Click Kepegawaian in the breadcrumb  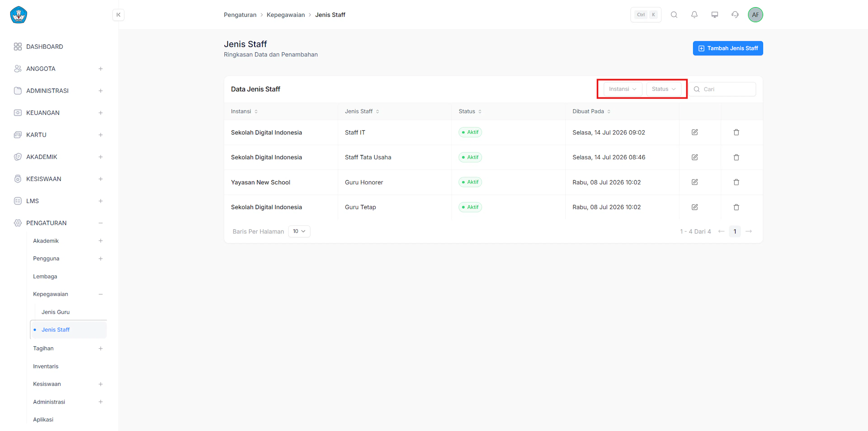(285, 14)
